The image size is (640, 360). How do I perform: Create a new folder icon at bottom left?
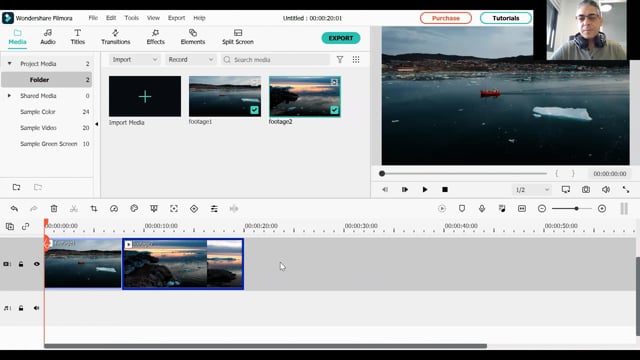click(x=16, y=187)
